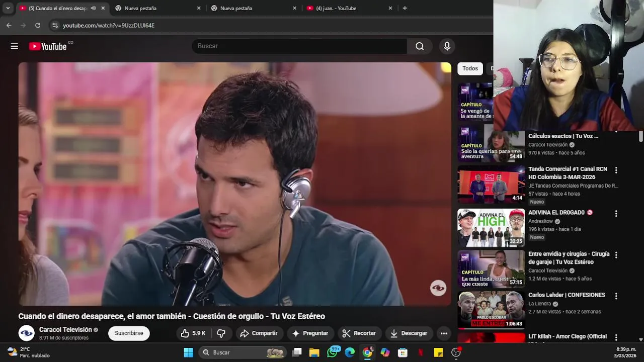Open 'Entre envidia y cirugías' video thumbnail
Viewport: 644px width, 362px height.
(491, 269)
